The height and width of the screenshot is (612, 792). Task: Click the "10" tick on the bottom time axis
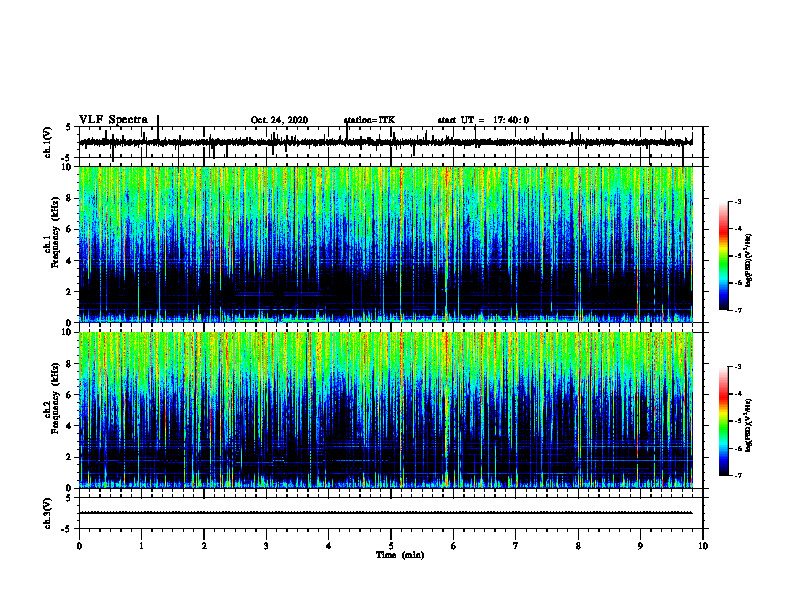703,546
